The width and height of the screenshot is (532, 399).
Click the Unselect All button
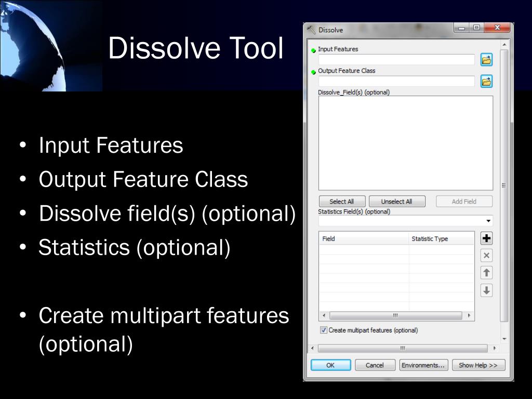396,201
